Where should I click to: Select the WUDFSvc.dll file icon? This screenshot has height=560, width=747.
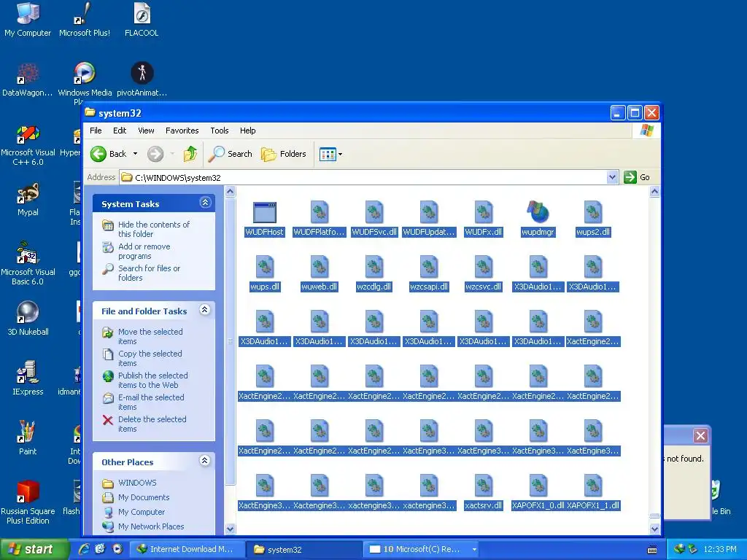(x=374, y=212)
